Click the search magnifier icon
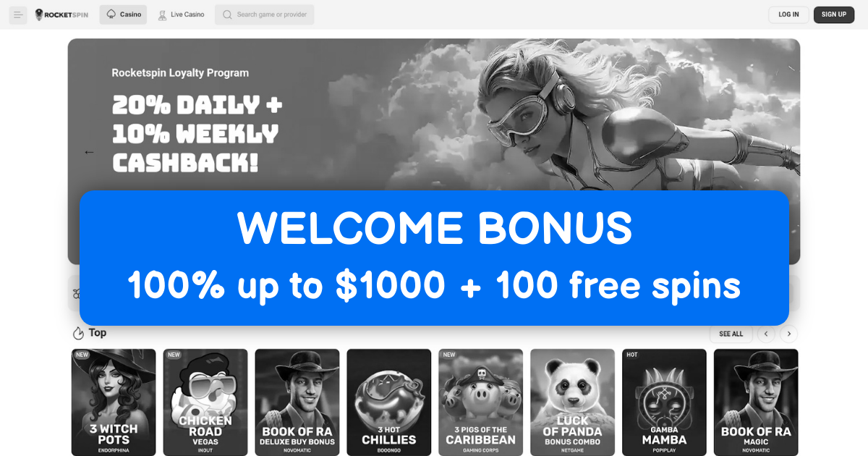868x456 pixels. (227, 14)
